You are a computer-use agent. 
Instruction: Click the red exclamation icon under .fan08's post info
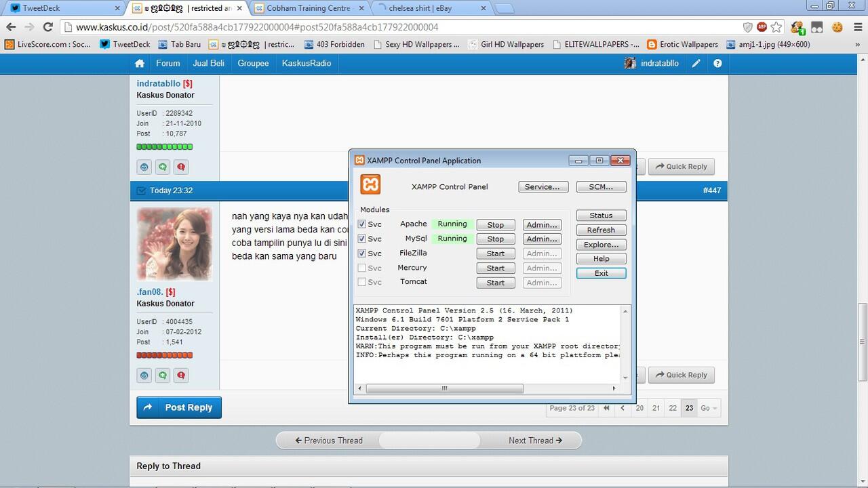point(181,375)
